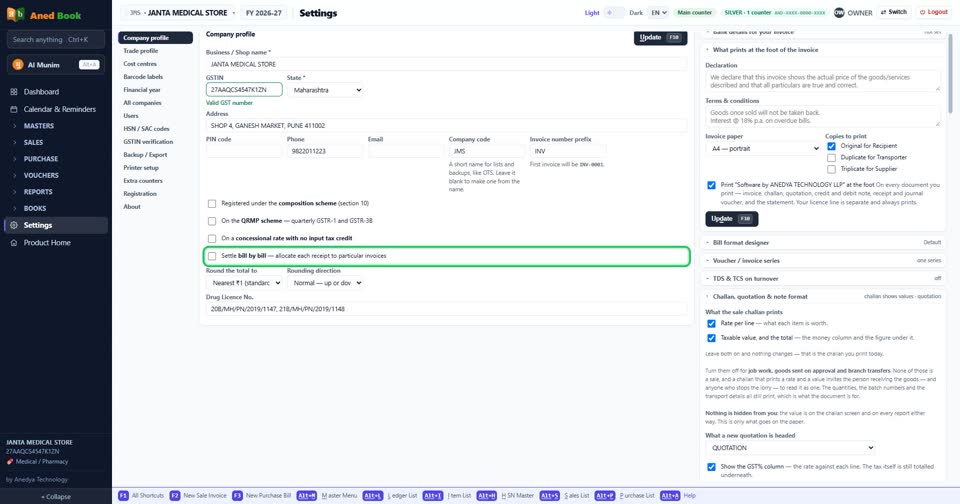Toggle the Light/Dark theme switch
The image size is (960, 504).
(x=614, y=12)
